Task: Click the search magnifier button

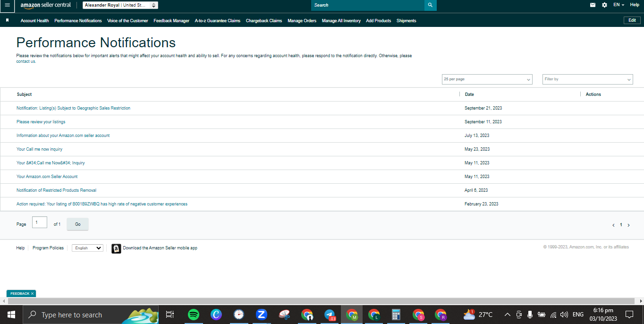Action: 430,5
